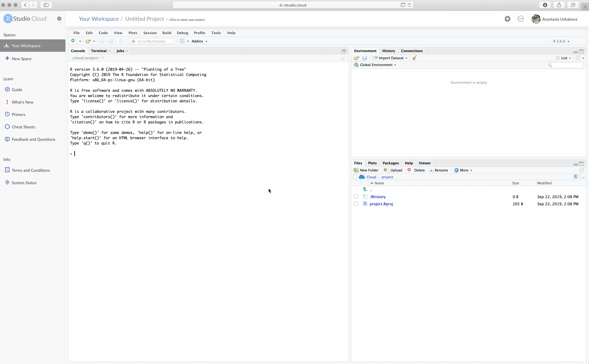
Task: Refresh the Files pane listing
Action: coord(581,170)
